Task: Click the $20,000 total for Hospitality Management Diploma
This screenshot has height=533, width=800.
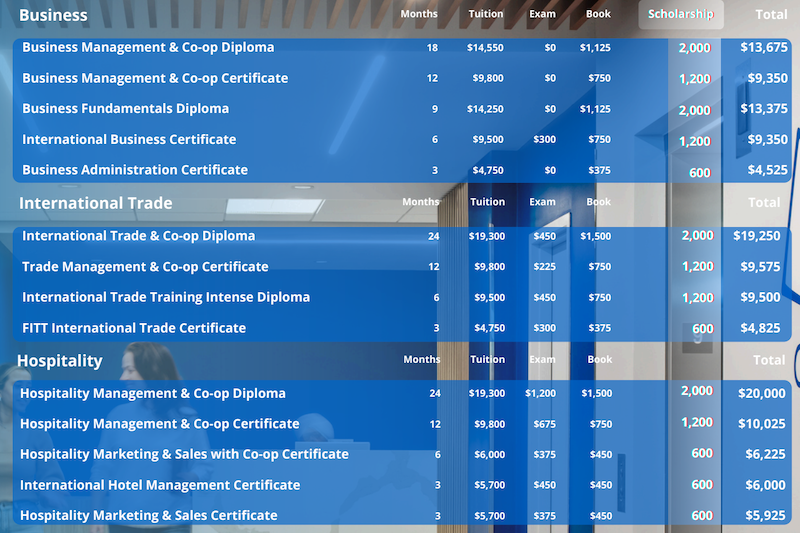Action: pos(762,393)
